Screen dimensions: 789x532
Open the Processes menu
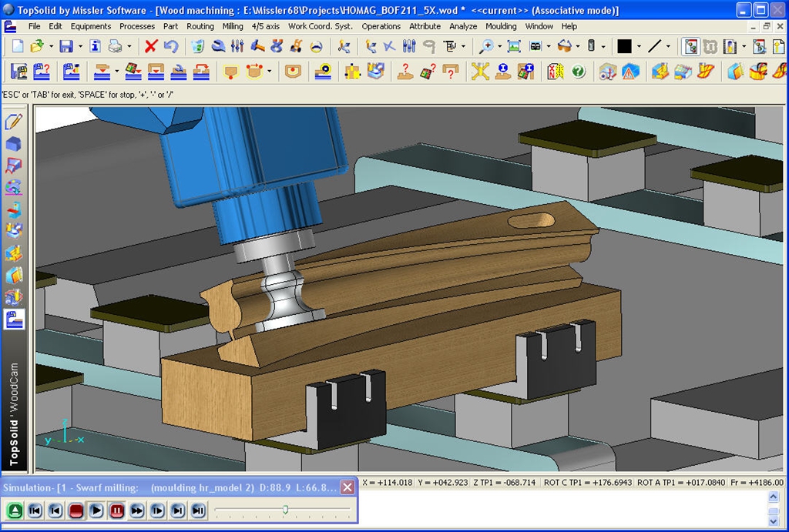[x=137, y=26]
